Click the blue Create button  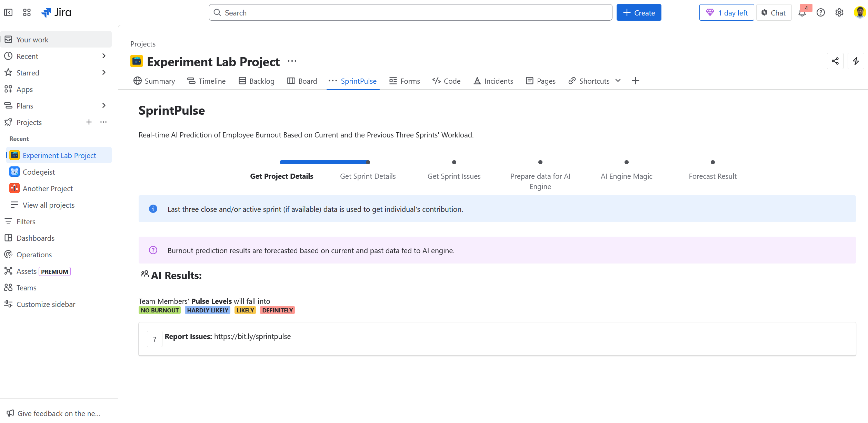pos(639,13)
